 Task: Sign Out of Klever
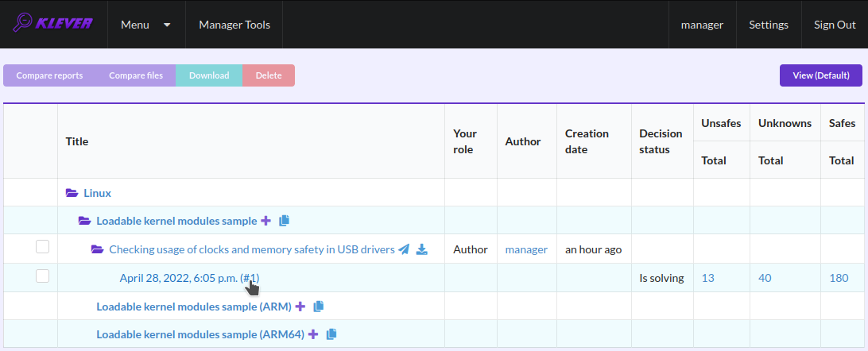[835, 25]
